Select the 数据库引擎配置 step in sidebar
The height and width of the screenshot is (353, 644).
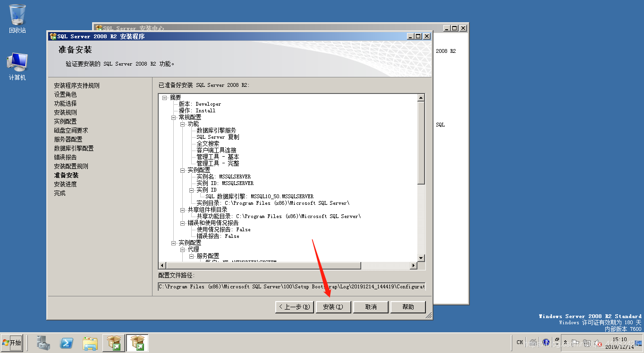coord(74,148)
